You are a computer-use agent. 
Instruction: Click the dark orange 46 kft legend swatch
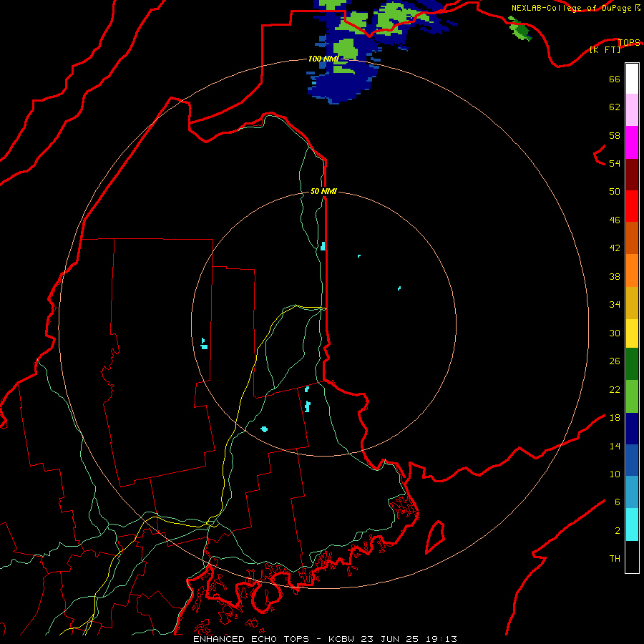pyautogui.click(x=632, y=238)
